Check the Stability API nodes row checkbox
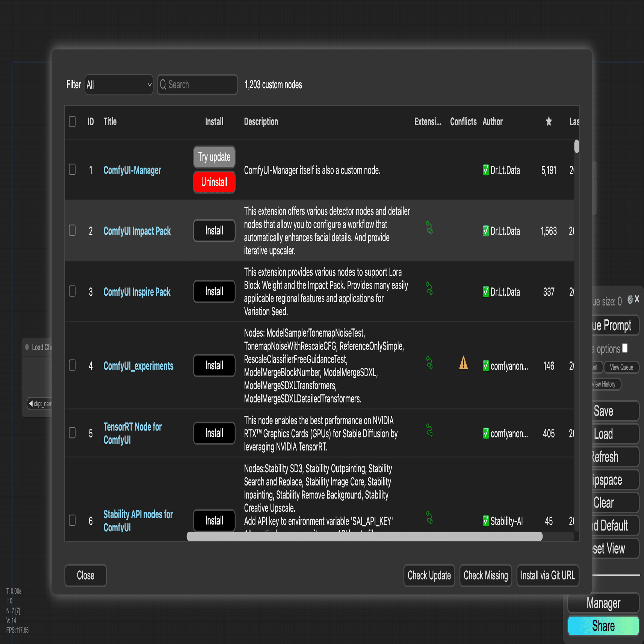Viewport: 644px width, 644px height. (73, 520)
